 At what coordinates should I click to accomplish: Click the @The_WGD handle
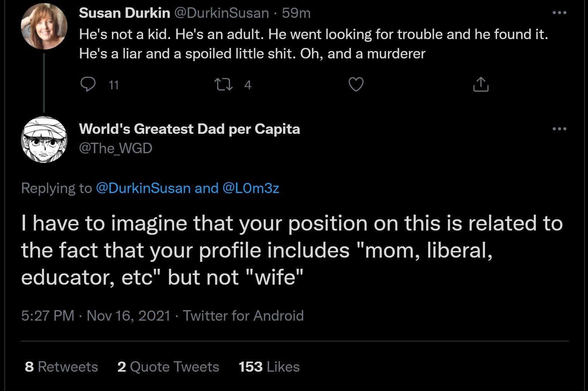(x=115, y=148)
